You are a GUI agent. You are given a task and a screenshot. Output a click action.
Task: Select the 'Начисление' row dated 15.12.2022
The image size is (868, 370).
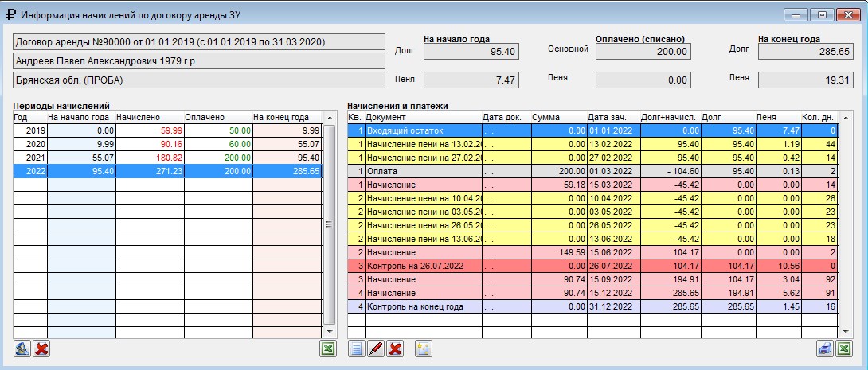pyautogui.click(x=592, y=293)
